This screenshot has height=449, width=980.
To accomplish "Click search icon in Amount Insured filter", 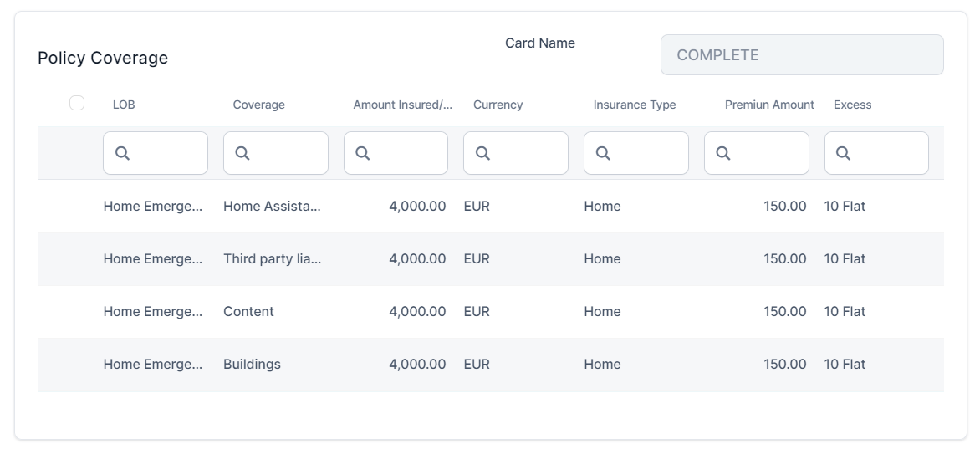I will (x=363, y=153).
